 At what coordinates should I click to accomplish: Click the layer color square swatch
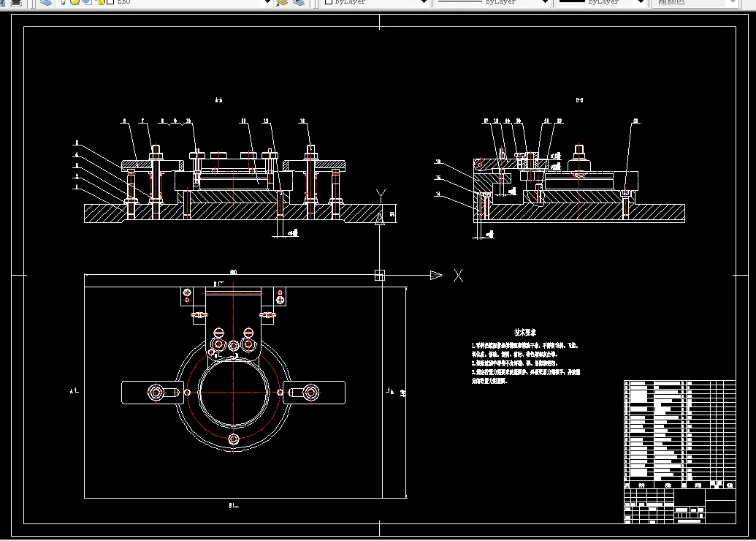point(110,2)
